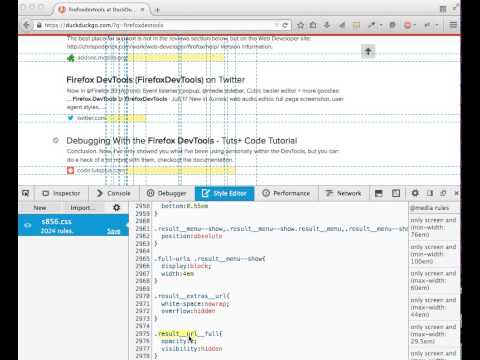Switch to the Debugger tab

[167, 193]
